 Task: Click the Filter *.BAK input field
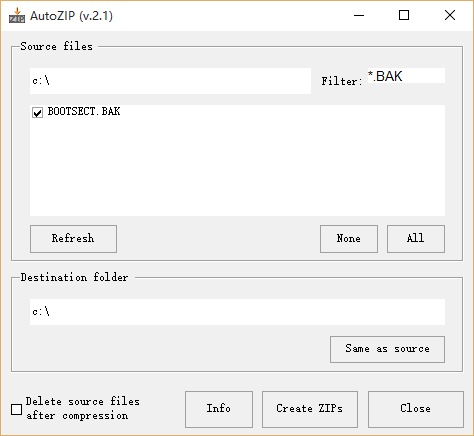(x=406, y=76)
